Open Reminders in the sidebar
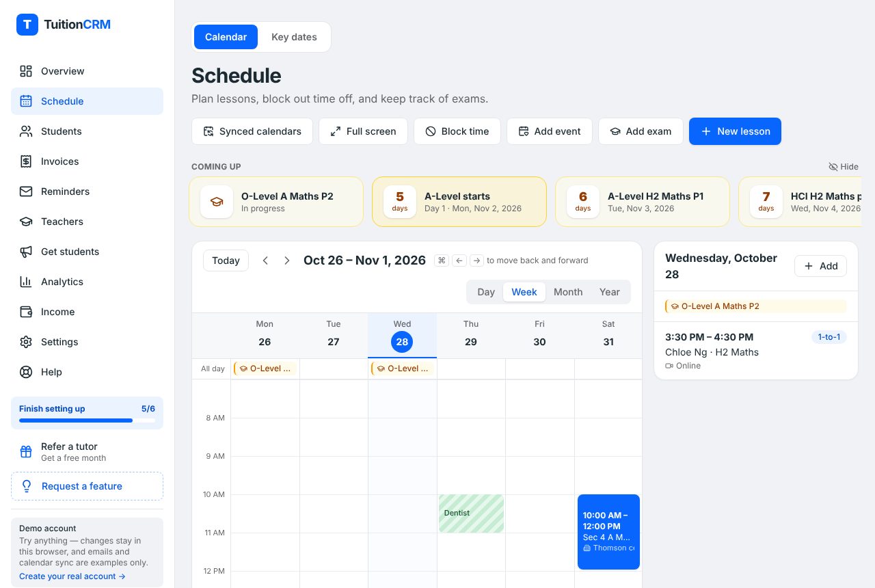Viewport: 875px width, 588px height. click(x=87, y=191)
